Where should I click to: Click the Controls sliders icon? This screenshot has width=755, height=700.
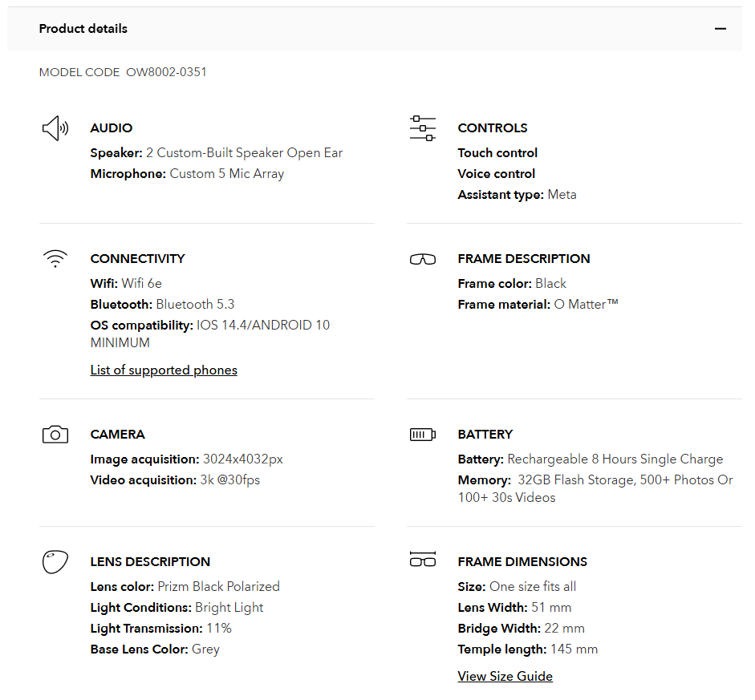pyautogui.click(x=422, y=128)
